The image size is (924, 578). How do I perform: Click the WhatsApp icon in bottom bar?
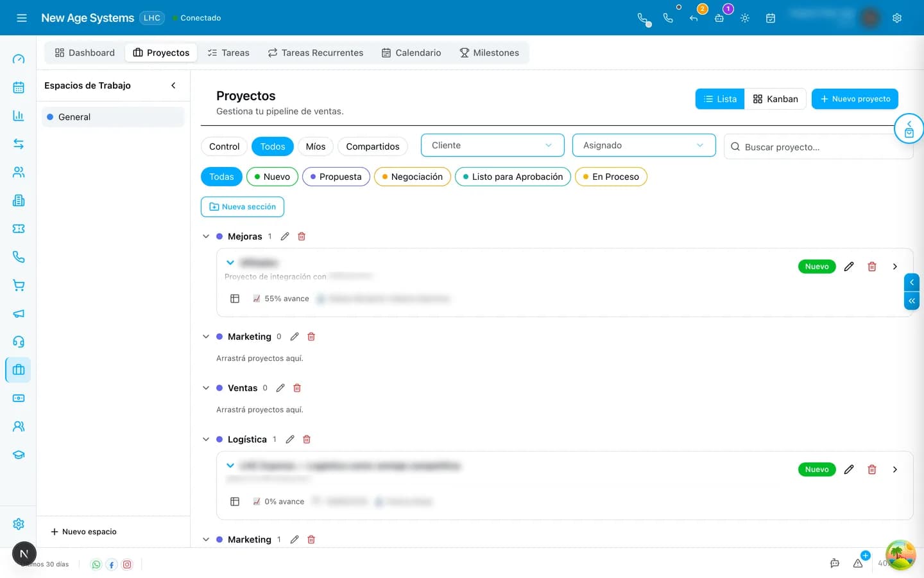[x=96, y=565]
